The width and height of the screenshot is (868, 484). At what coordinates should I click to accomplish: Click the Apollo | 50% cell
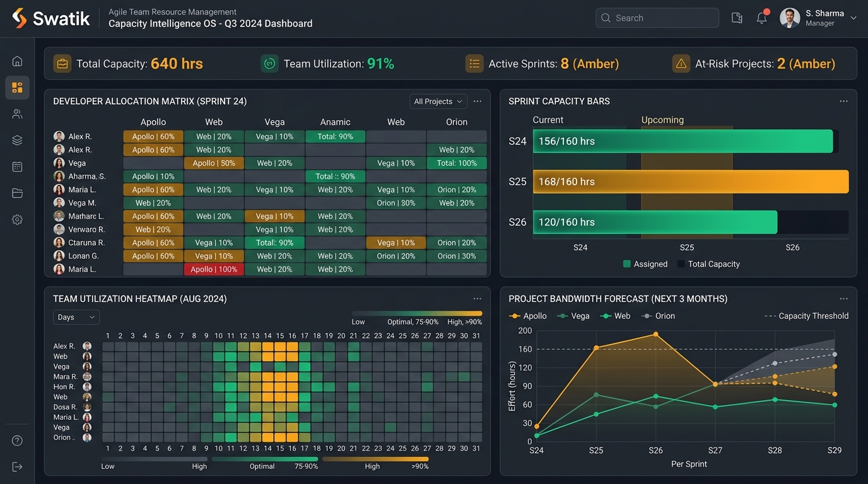click(214, 163)
